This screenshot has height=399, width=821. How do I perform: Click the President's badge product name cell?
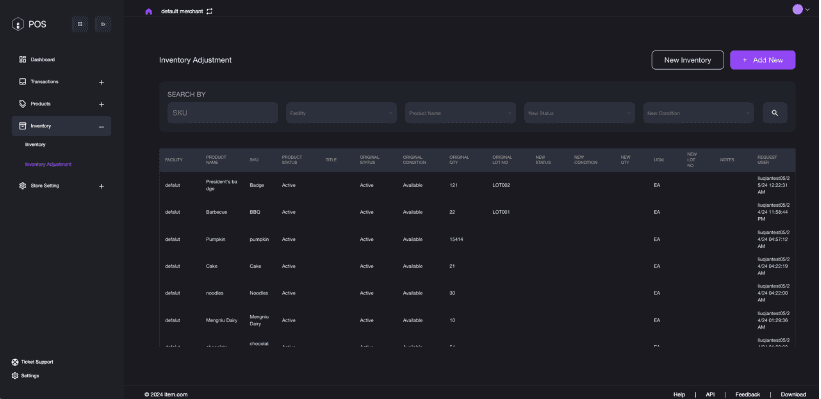(x=221, y=185)
